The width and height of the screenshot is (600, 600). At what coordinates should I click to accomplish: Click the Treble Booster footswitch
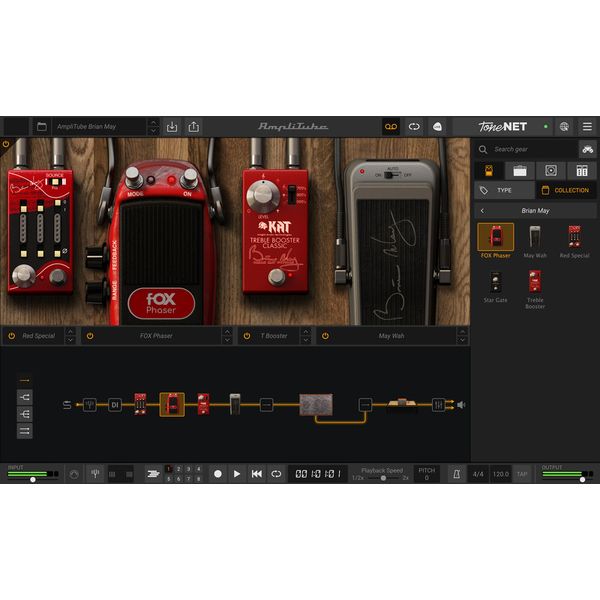click(x=276, y=276)
